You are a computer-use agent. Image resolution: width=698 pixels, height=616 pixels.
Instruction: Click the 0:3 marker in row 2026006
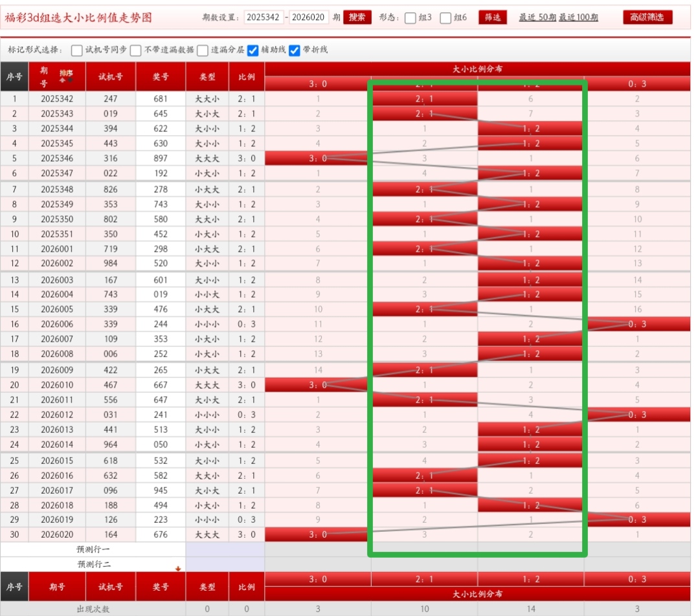(x=637, y=324)
